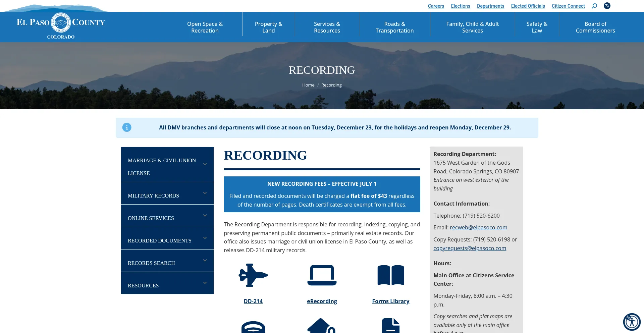Select the DD-214 airplane icon
The height and width of the screenshot is (333, 644).
click(x=253, y=275)
